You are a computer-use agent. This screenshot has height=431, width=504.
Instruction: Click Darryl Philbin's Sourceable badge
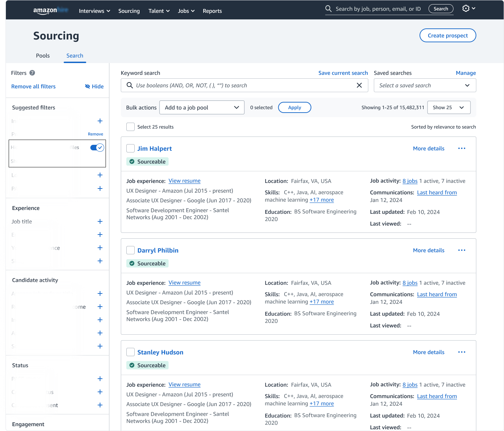point(147,263)
